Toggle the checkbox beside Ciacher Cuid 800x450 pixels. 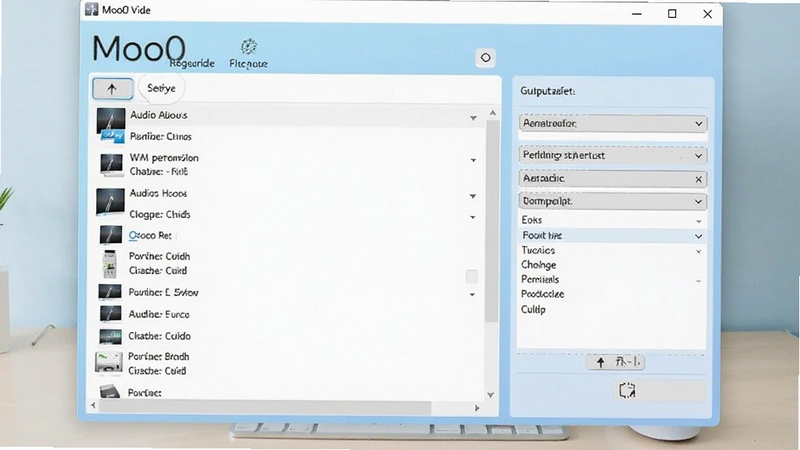click(x=472, y=277)
